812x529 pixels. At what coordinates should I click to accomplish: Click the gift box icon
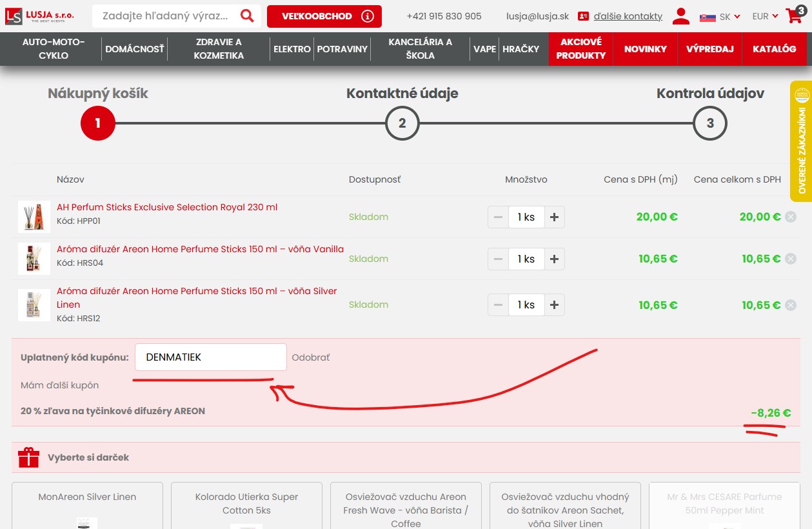pyautogui.click(x=28, y=457)
